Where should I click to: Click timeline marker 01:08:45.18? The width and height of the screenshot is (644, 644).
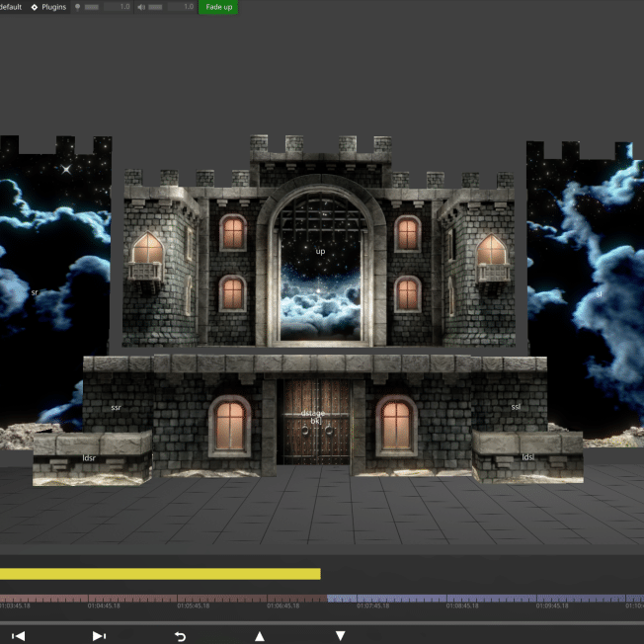pos(462,605)
